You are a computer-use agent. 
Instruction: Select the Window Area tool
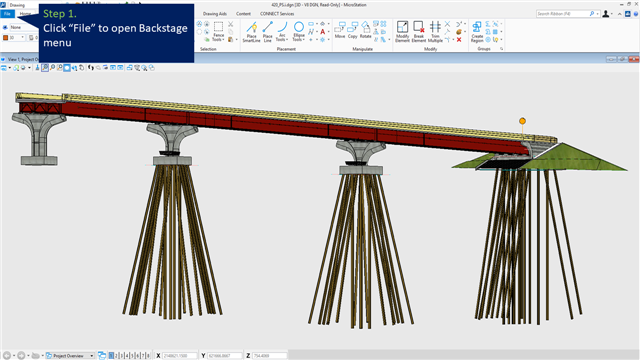pos(60,68)
